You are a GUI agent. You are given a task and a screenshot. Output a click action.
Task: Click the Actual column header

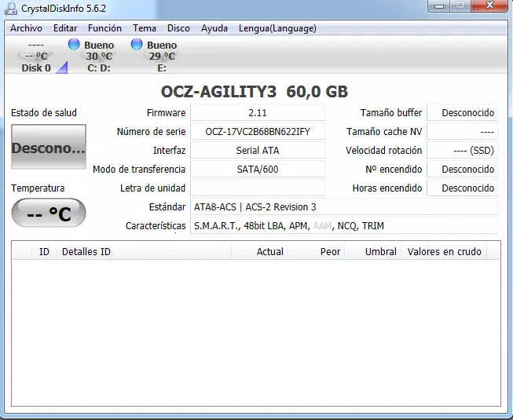click(x=259, y=252)
